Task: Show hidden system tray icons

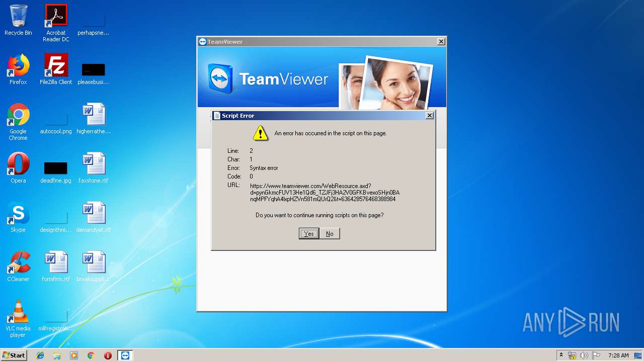Action: click(x=561, y=355)
